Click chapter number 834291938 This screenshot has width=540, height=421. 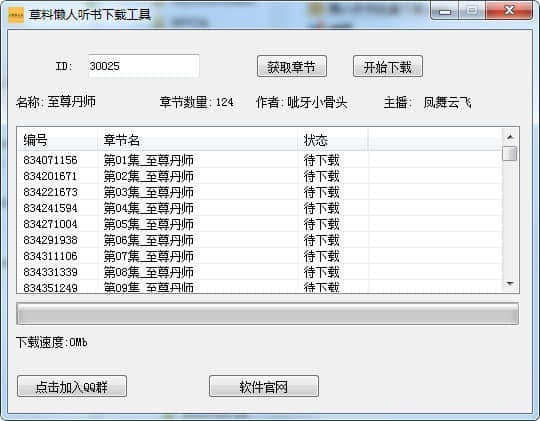click(x=50, y=240)
